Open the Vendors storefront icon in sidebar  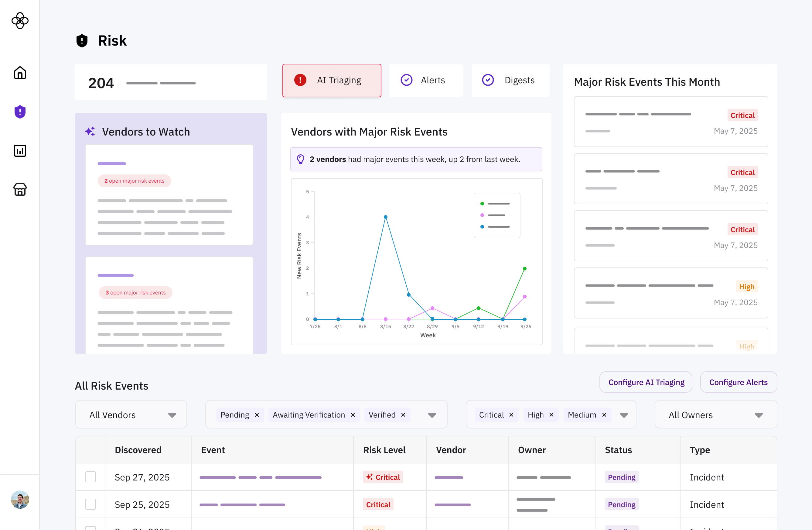pyautogui.click(x=20, y=189)
